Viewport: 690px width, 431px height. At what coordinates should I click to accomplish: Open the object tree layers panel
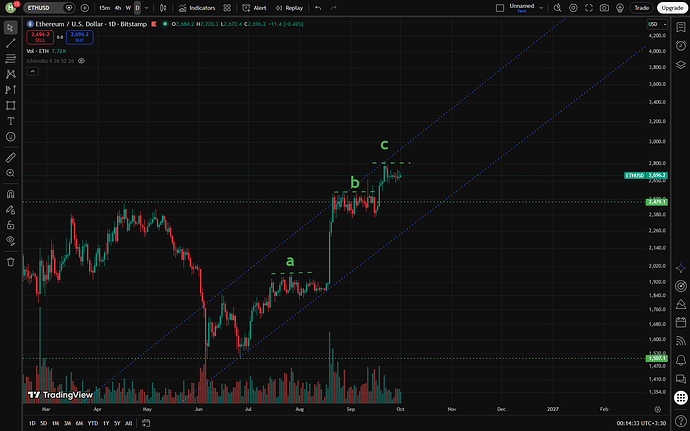681,65
